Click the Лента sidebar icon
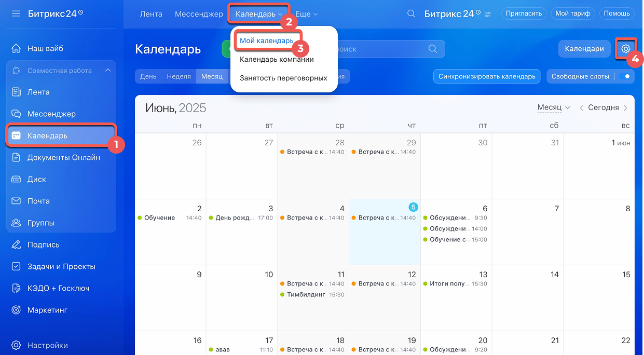 tap(16, 92)
